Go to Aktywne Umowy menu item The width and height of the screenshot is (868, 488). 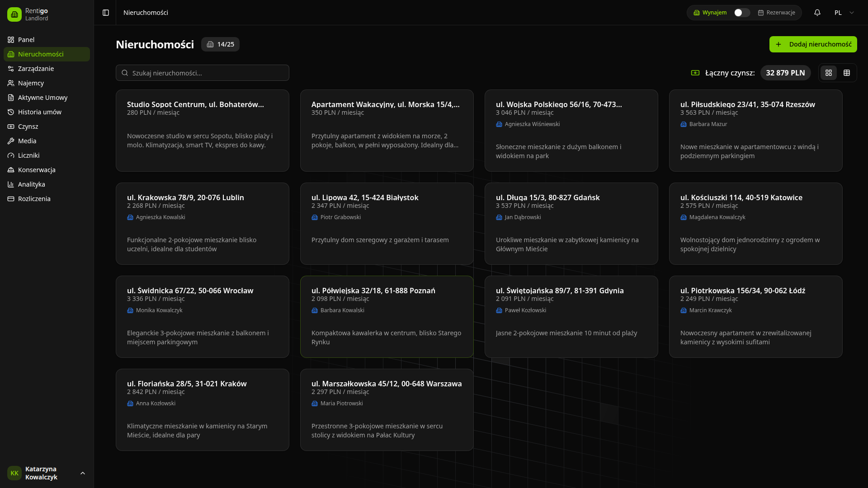click(42, 98)
